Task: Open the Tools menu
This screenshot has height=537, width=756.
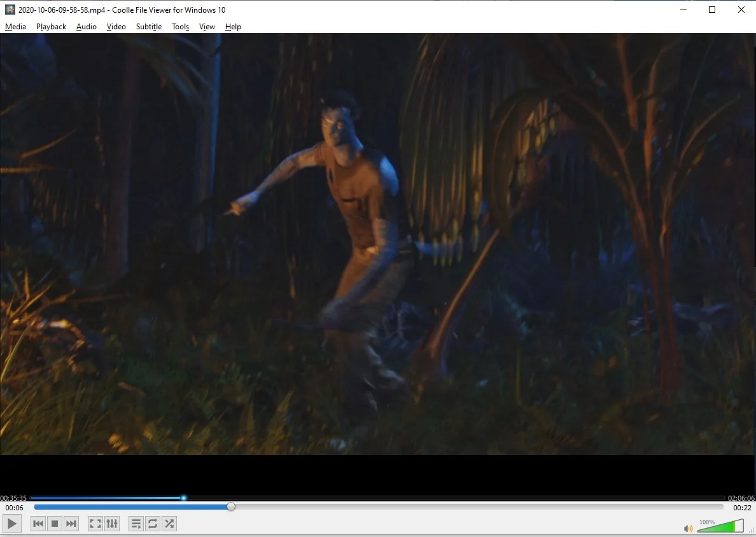Action: [x=180, y=27]
